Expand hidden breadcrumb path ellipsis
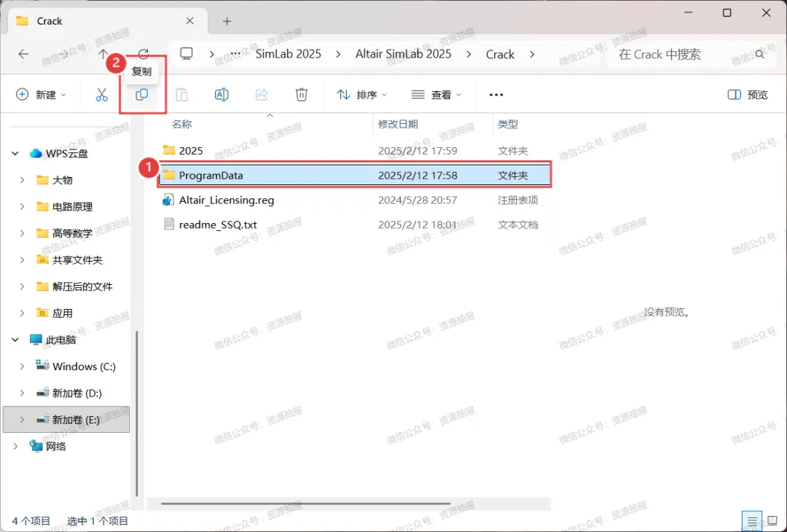The height and width of the screenshot is (532, 787). pos(235,54)
